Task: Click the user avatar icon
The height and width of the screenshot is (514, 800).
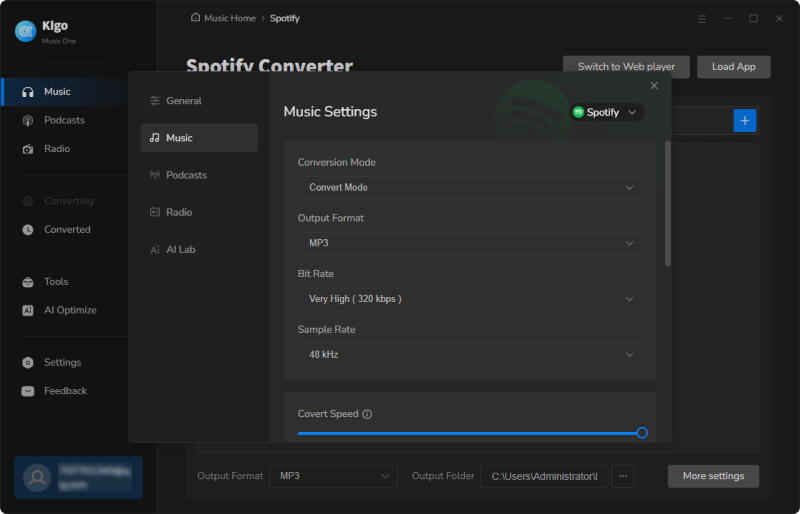Action: coord(37,478)
